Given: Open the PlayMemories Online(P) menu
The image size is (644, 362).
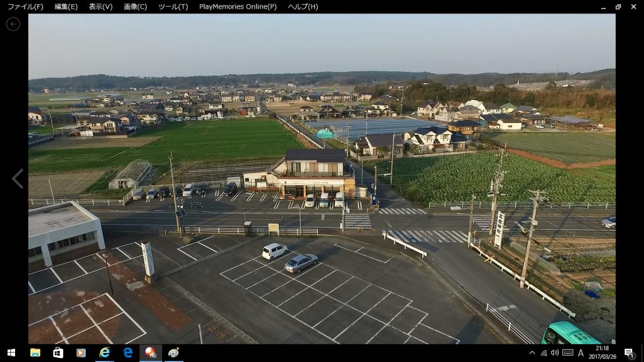Looking at the screenshot, I should (238, 6).
